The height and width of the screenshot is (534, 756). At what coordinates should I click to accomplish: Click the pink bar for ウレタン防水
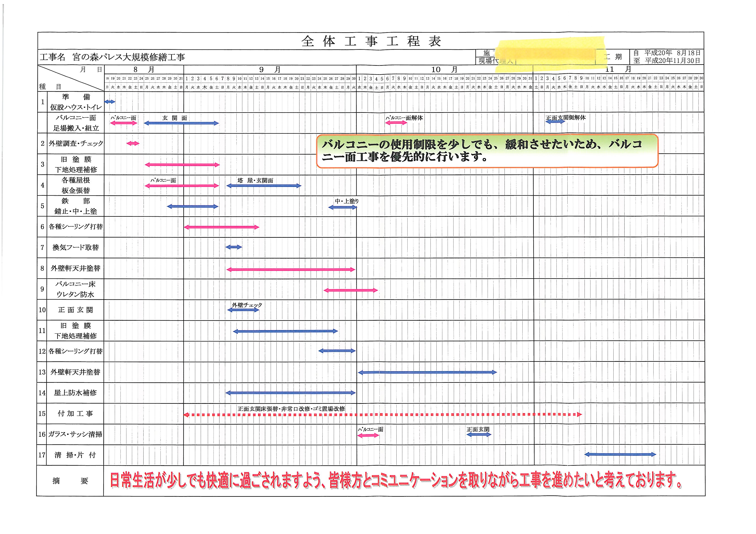click(351, 291)
